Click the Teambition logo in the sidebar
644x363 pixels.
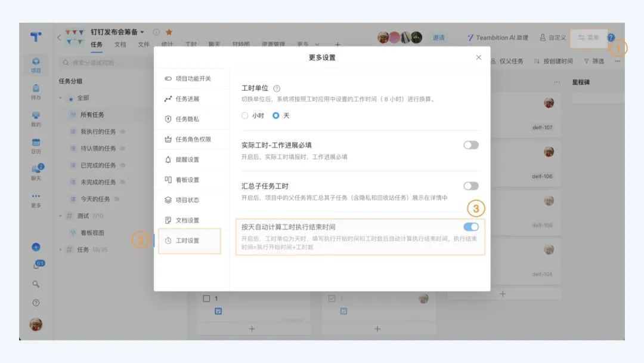pyautogui.click(x=36, y=37)
